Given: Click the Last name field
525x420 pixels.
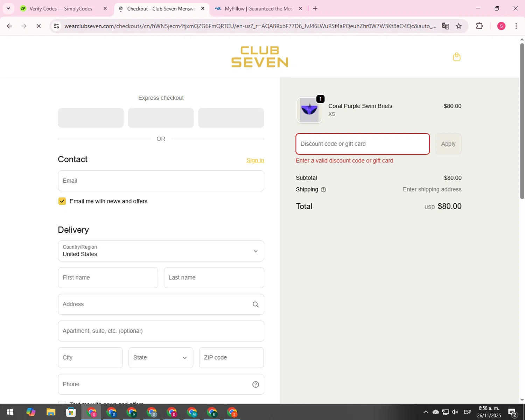Looking at the screenshot, I should tap(214, 278).
